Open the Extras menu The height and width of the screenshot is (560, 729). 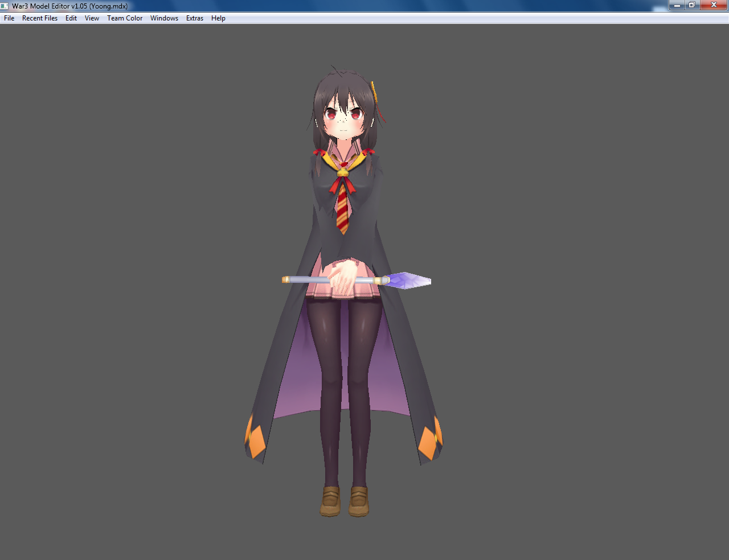tap(195, 18)
